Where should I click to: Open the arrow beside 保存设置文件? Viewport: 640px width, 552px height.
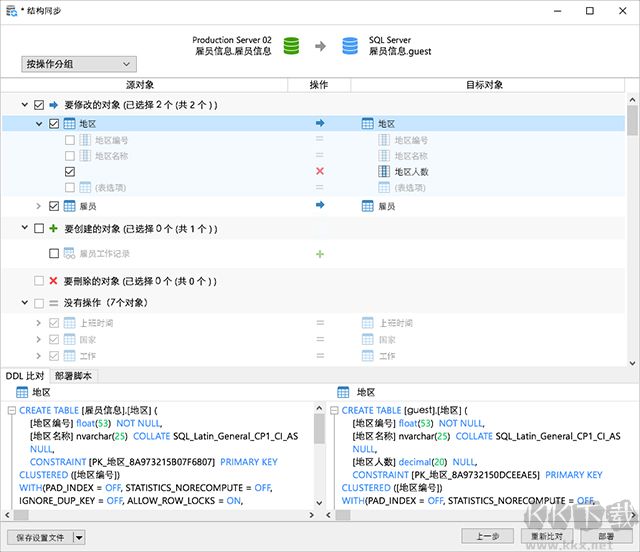point(79,537)
